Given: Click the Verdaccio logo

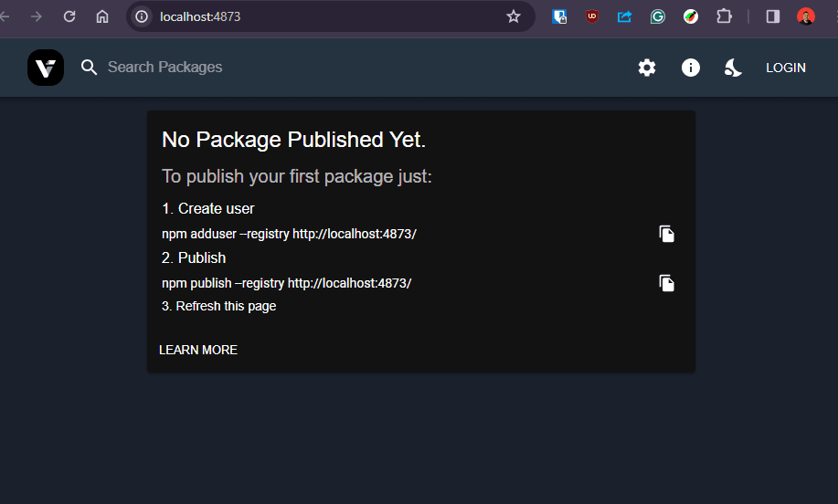Looking at the screenshot, I should click(46, 68).
